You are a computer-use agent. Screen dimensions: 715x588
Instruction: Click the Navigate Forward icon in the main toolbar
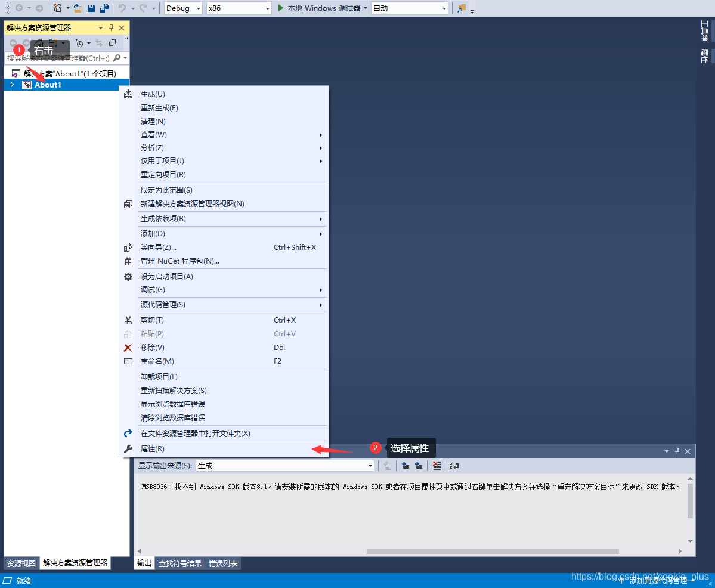tap(39, 8)
